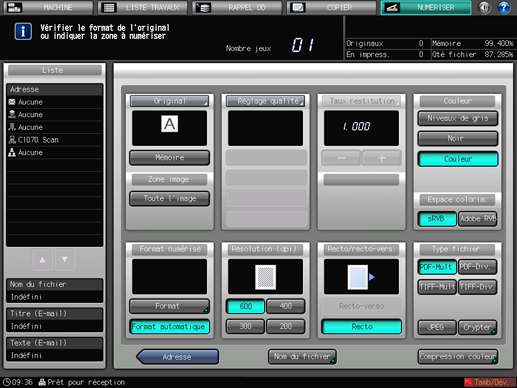Select the HDD address row reading Aucune
The height and width of the screenshot is (388, 517).
click(x=55, y=115)
